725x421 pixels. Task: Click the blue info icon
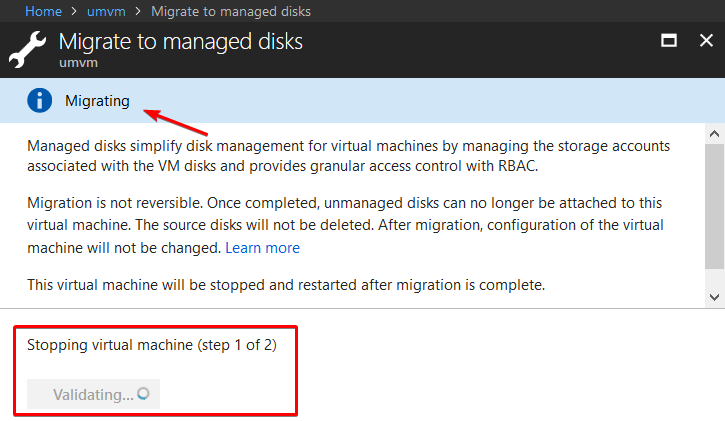tap(40, 100)
